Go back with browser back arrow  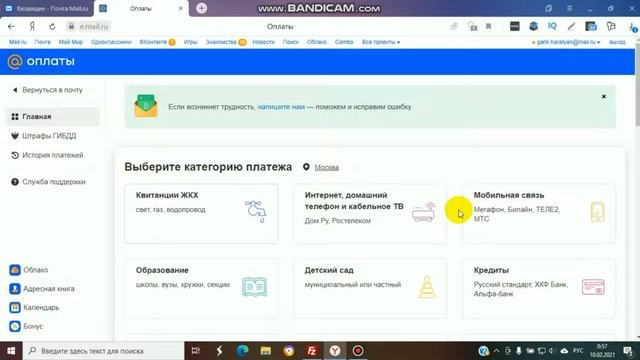coord(11,27)
